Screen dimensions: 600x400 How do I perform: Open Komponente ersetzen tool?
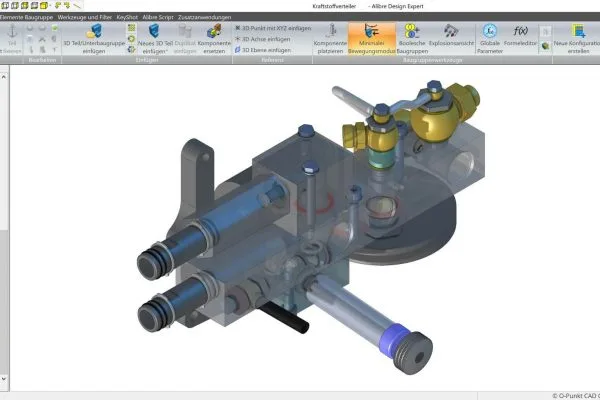pyautogui.click(x=214, y=38)
